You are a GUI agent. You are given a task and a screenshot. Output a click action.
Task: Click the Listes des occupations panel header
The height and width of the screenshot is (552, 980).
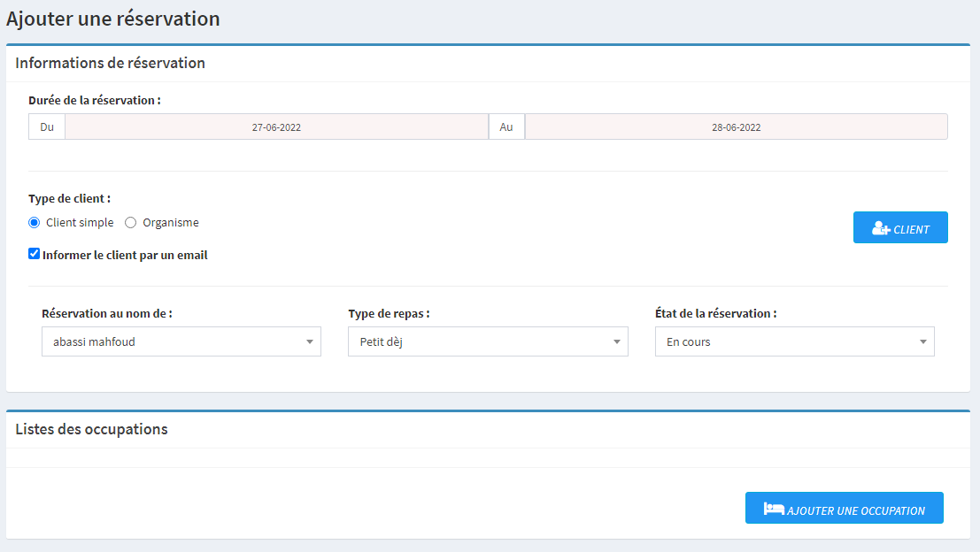[x=92, y=429]
